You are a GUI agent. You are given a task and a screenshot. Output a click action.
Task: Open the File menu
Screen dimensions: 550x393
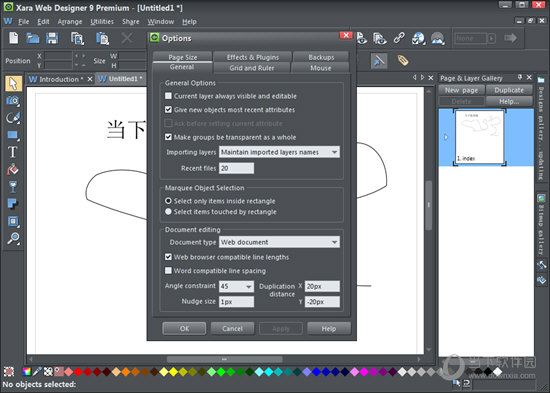[x=24, y=22]
